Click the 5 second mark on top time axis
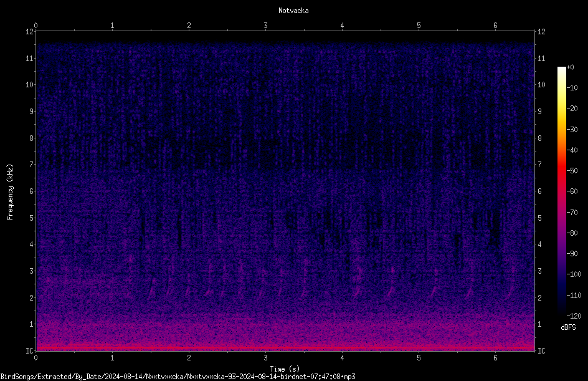 [x=419, y=26]
